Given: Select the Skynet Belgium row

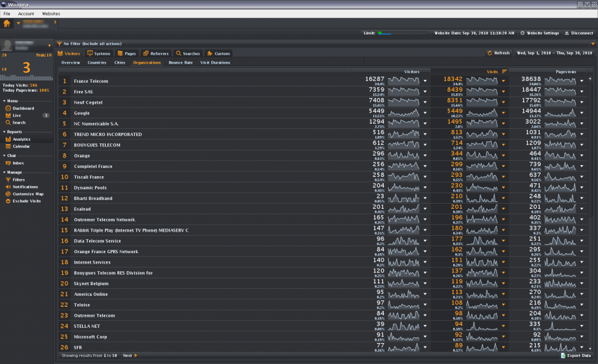Looking at the screenshot, I should coord(324,283).
